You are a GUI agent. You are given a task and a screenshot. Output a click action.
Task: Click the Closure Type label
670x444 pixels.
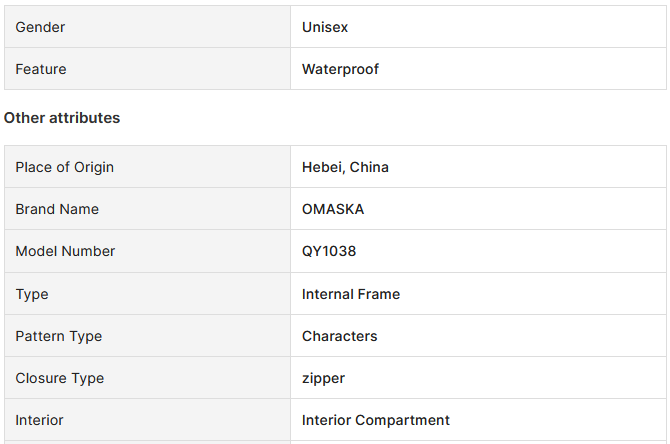(60, 378)
